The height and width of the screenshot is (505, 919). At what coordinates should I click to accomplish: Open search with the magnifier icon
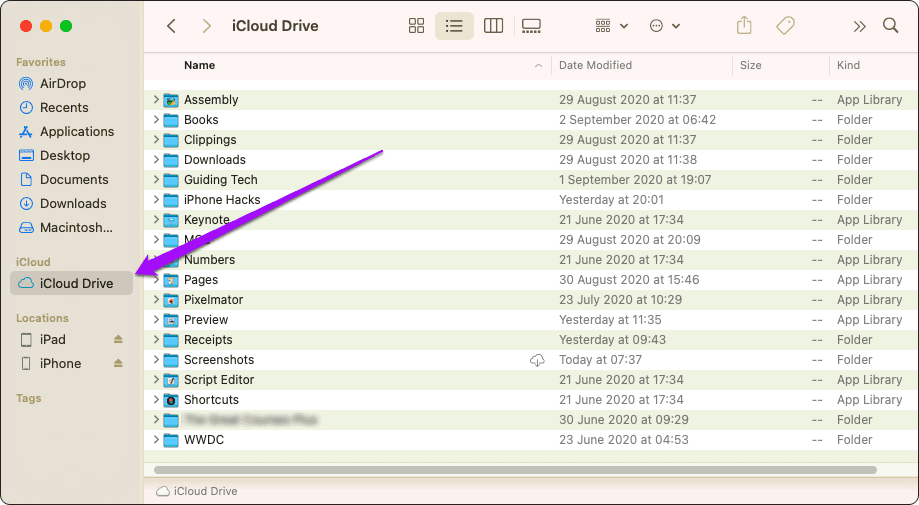[890, 26]
